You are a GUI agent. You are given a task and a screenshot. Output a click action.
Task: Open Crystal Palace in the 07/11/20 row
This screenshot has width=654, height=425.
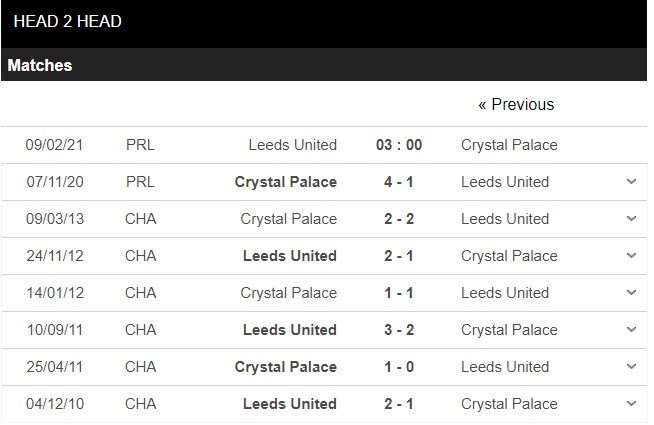pos(285,182)
